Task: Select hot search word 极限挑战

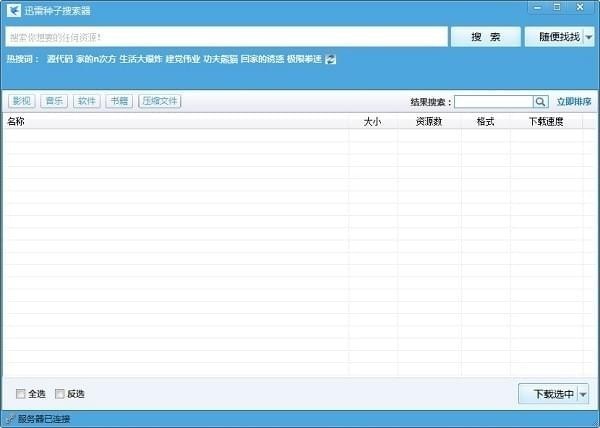Action: point(304,59)
